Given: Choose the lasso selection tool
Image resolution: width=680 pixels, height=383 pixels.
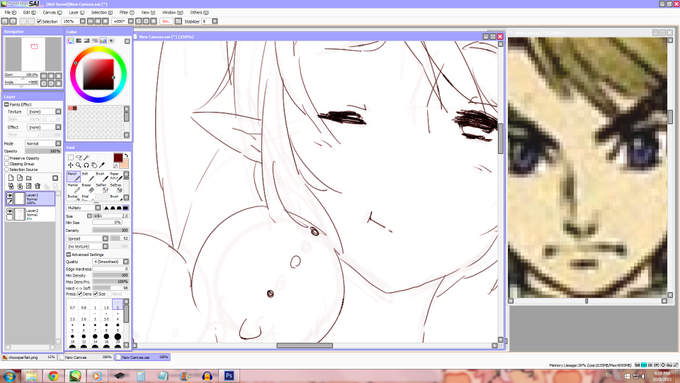Looking at the screenshot, I should (78, 157).
